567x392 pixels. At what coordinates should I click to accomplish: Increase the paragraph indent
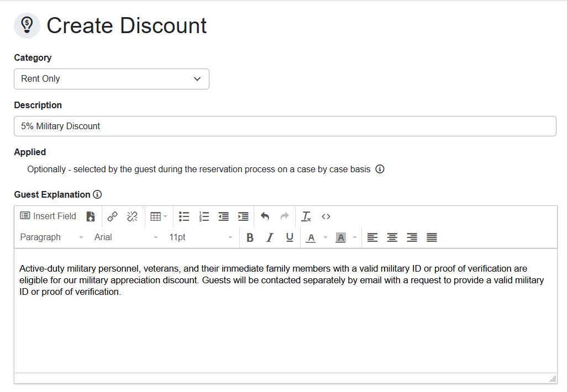(243, 216)
